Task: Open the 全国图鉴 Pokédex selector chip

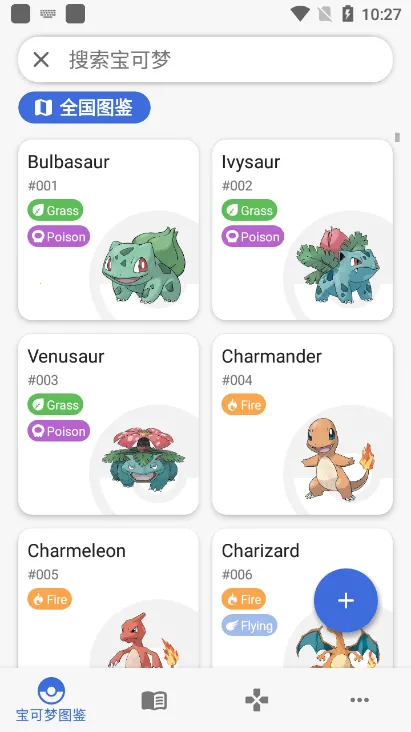Action: [85, 107]
